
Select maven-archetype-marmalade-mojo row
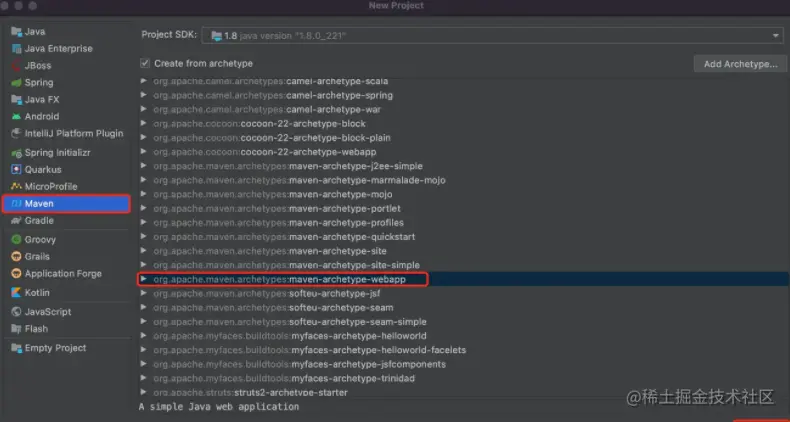[x=464, y=180]
